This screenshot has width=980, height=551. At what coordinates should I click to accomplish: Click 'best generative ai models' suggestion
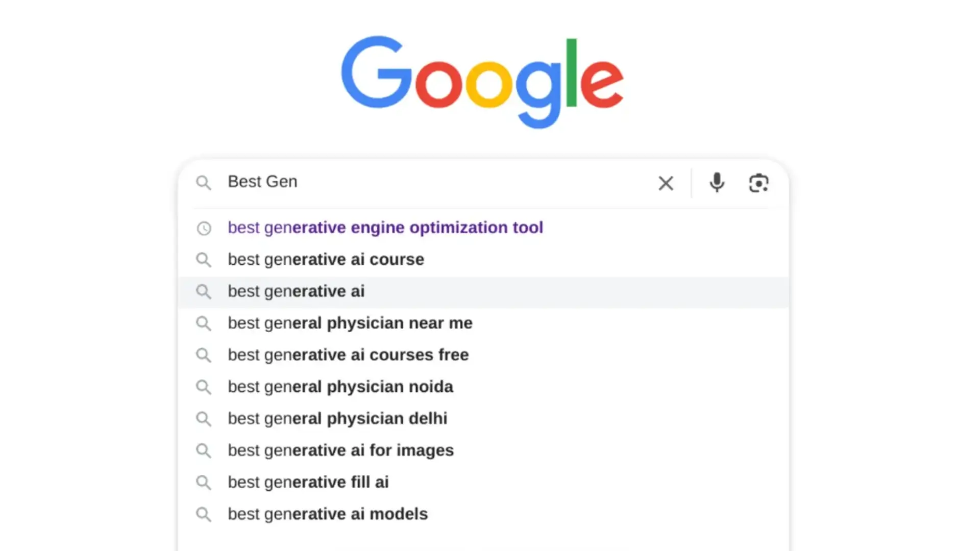tap(327, 514)
